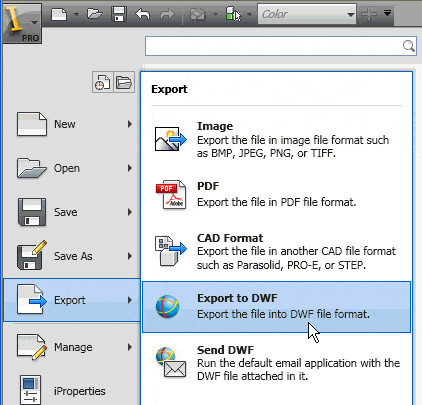Click the New menu icon

pyautogui.click(x=32, y=124)
